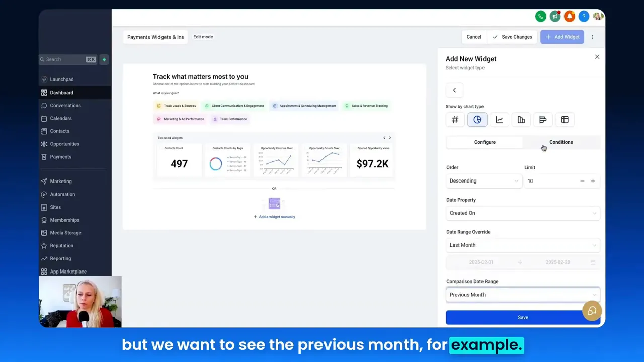Image resolution: width=644 pixels, height=362 pixels.
Task: Open the orange notifications bell
Action: click(x=570, y=17)
